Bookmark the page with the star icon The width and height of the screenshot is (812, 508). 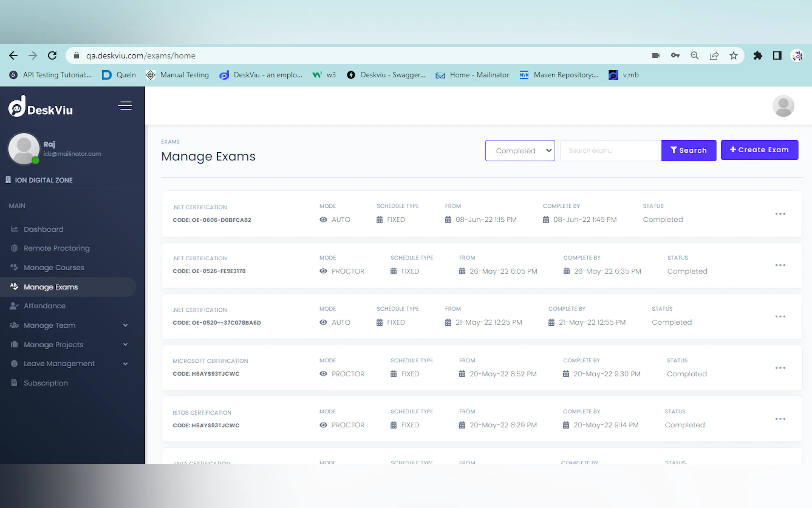[x=733, y=56]
